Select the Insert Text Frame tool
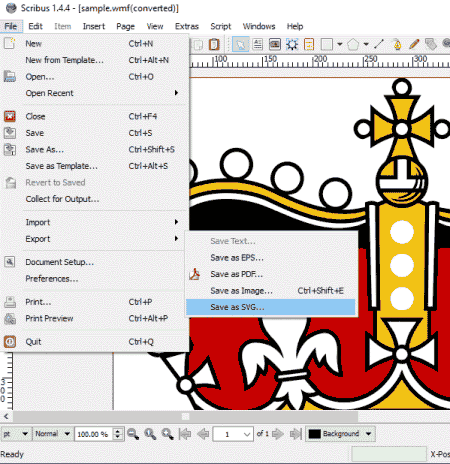Screen dimensions: 450x464 pos(258,44)
